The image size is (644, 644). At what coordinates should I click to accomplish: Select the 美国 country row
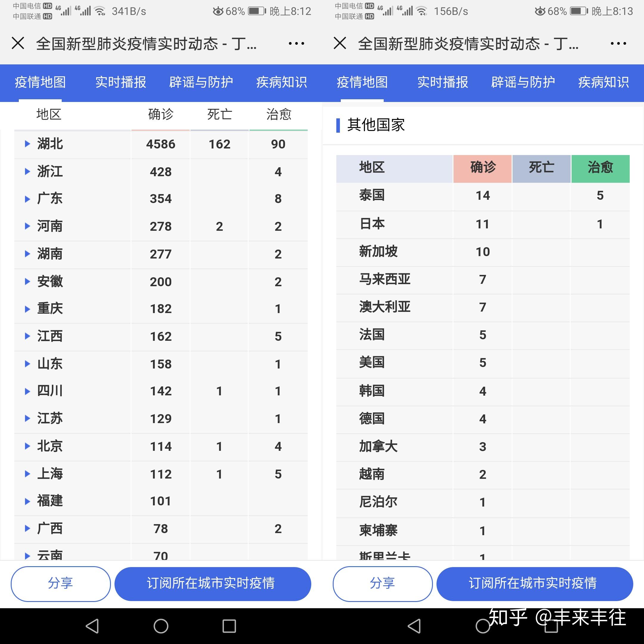(x=483, y=363)
